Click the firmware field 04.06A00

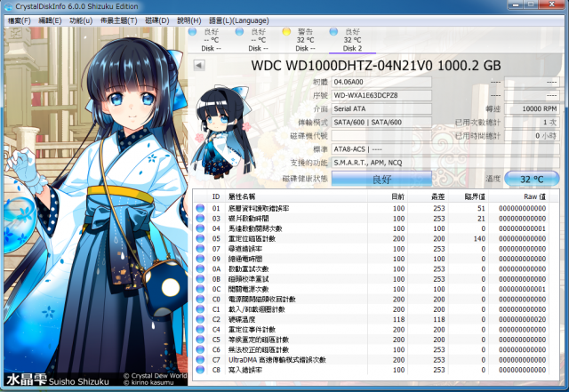(x=381, y=82)
